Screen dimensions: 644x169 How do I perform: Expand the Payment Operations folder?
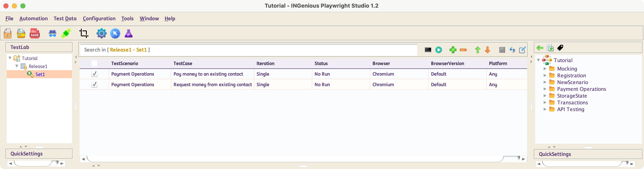point(545,89)
